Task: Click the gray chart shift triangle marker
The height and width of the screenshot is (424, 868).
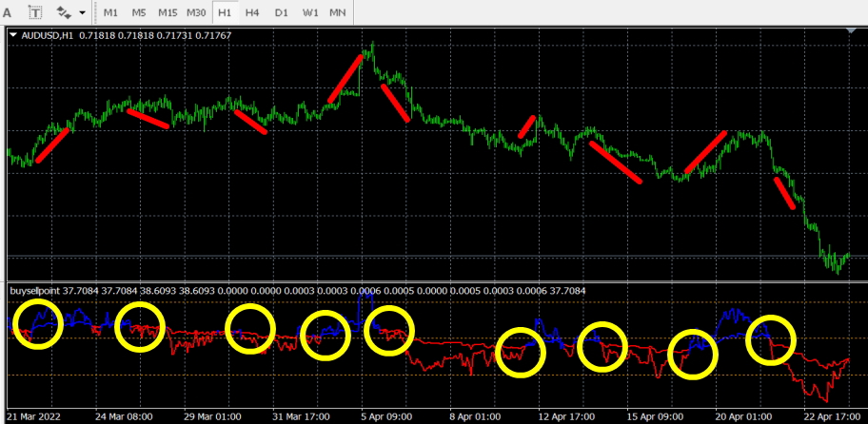Action: (851, 31)
